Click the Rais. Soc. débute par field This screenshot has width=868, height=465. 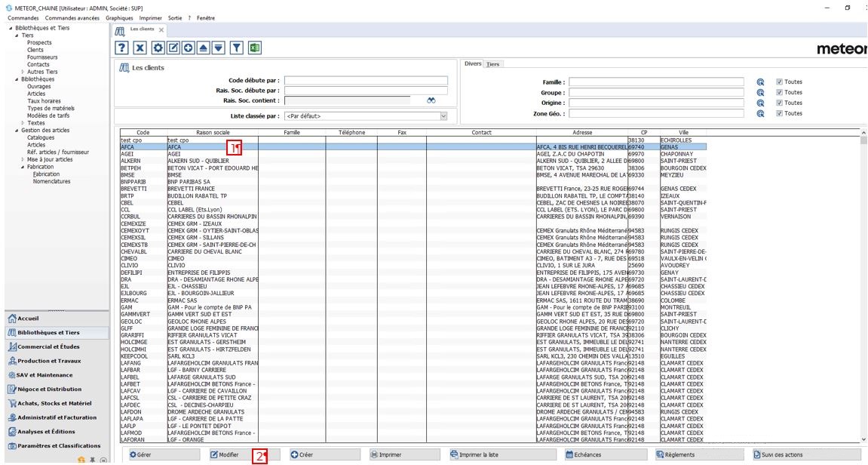click(x=366, y=91)
